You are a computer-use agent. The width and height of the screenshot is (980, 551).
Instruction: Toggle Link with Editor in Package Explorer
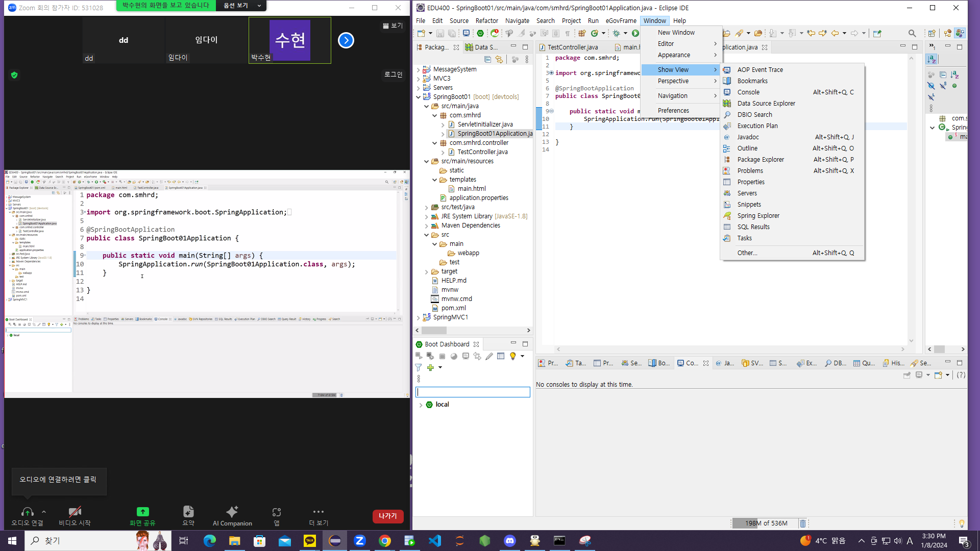499,60
